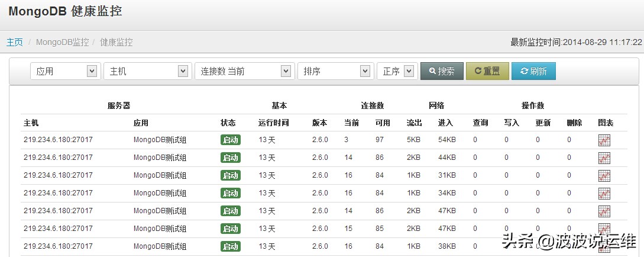Click the 写入 column header
Viewport: 644px width, 257px height.
pyautogui.click(x=512, y=123)
